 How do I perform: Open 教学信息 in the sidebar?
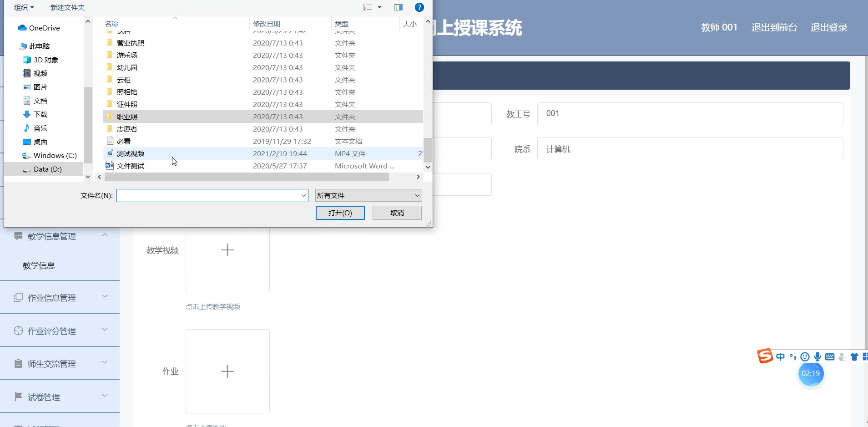39,265
